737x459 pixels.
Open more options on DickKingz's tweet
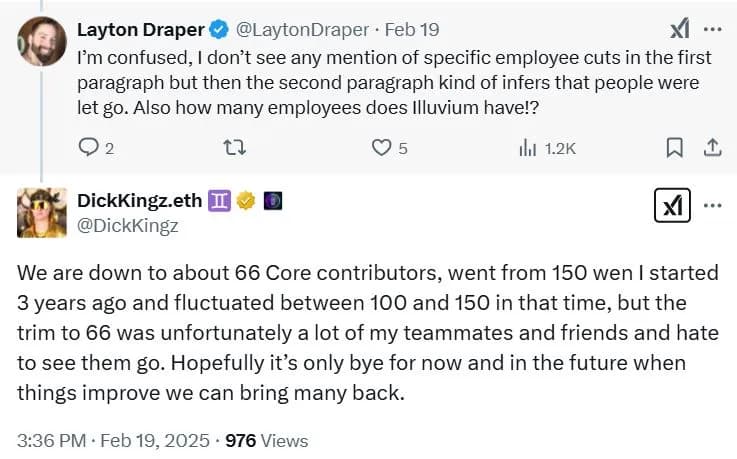[712, 205]
